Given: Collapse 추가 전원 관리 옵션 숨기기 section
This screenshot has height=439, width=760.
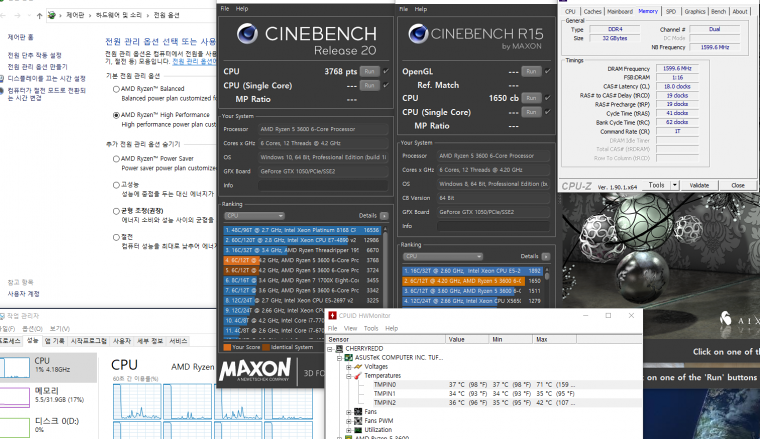Looking at the screenshot, I should [143, 144].
